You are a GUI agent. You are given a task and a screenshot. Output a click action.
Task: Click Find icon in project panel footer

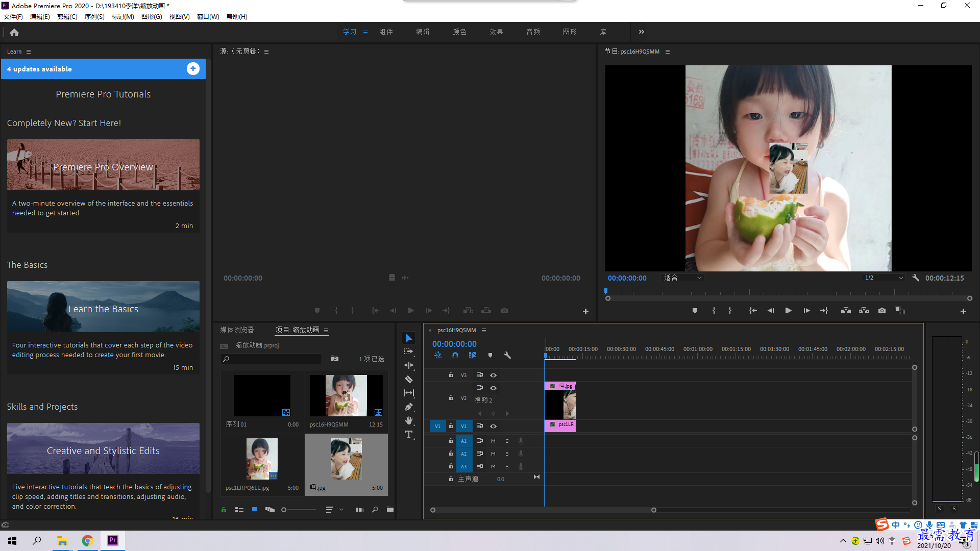[375, 510]
